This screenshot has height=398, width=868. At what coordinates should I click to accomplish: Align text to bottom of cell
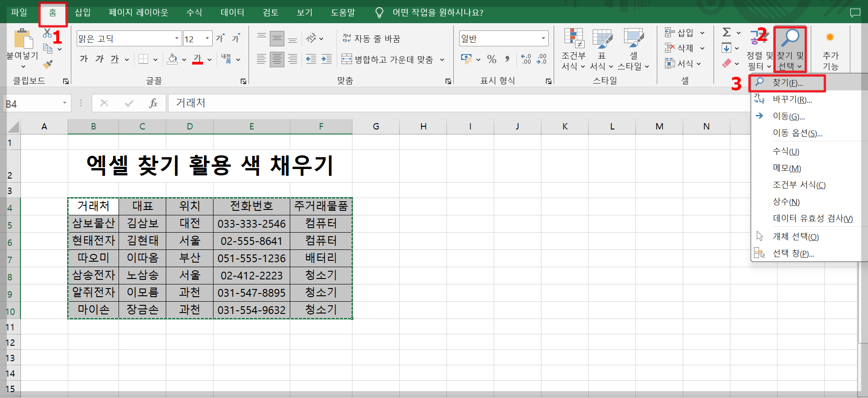(x=293, y=39)
